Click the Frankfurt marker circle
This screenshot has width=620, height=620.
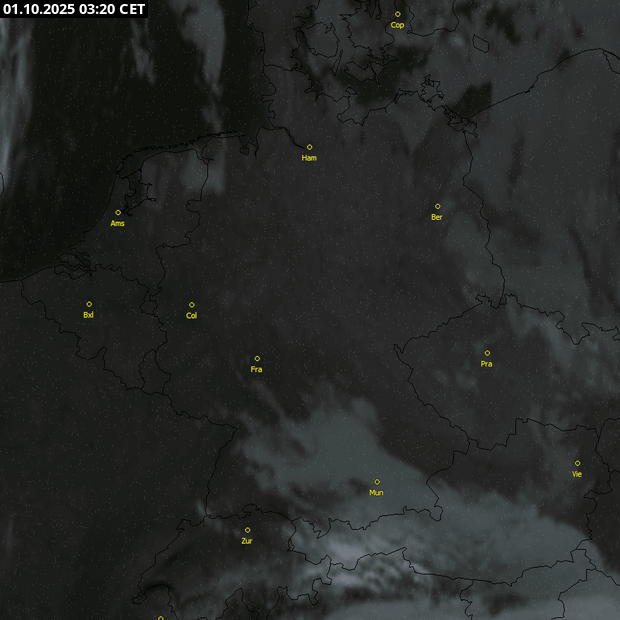257,358
